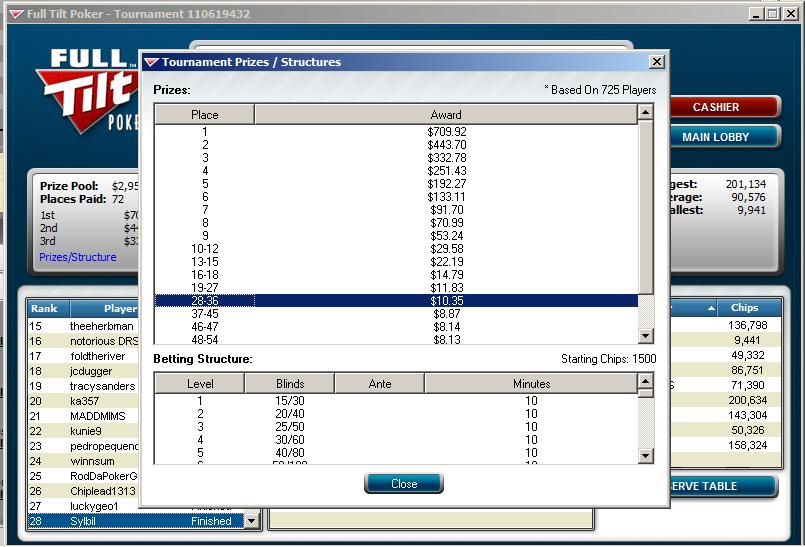805x547 pixels.
Task: Select player tracysanders row
Action: (x=84, y=386)
